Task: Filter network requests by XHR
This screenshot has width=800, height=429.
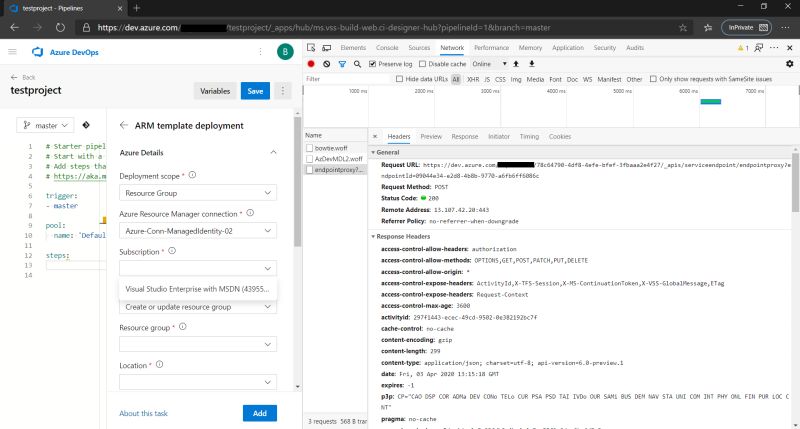Action: pyautogui.click(x=473, y=79)
